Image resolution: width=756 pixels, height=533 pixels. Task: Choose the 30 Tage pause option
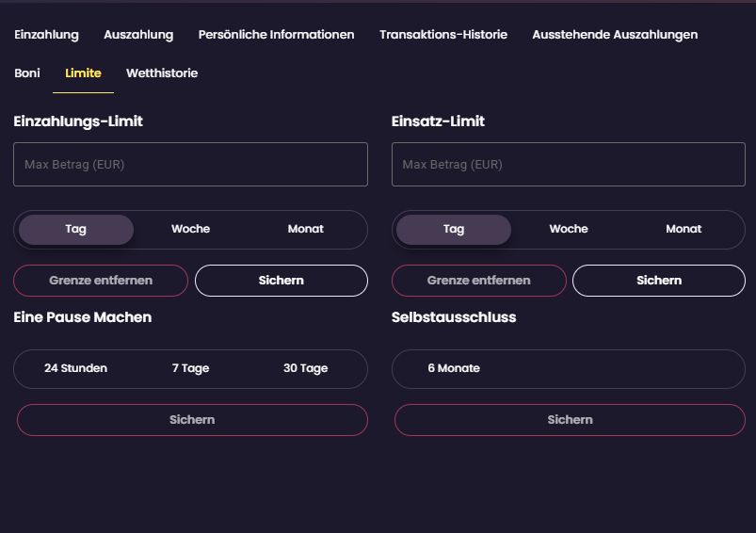point(306,368)
